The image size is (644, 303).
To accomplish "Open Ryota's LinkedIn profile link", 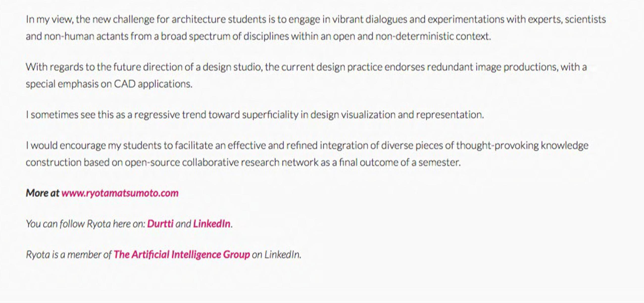I will [x=212, y=224].
